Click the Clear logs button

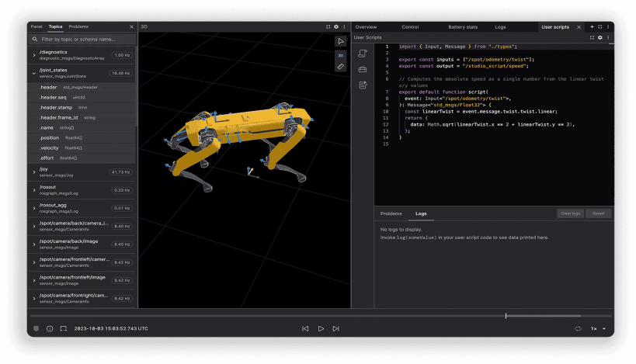[x=570, y=213]
